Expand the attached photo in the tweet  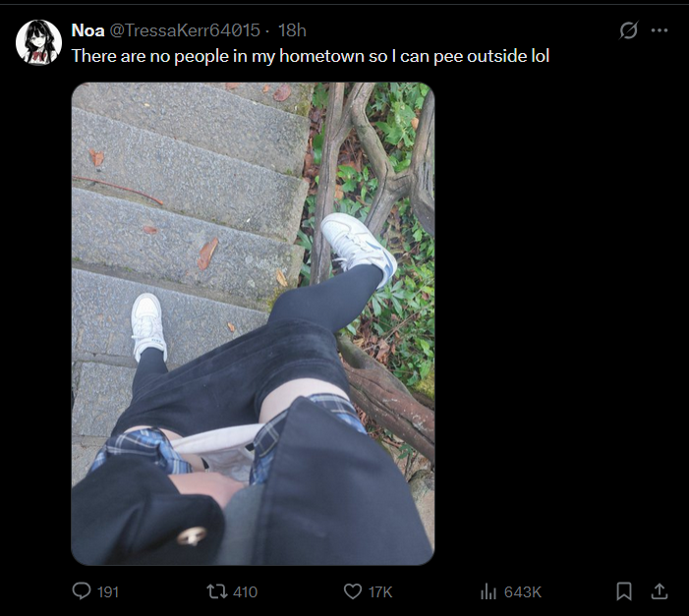pyautogui.click(x=253, y=324)
